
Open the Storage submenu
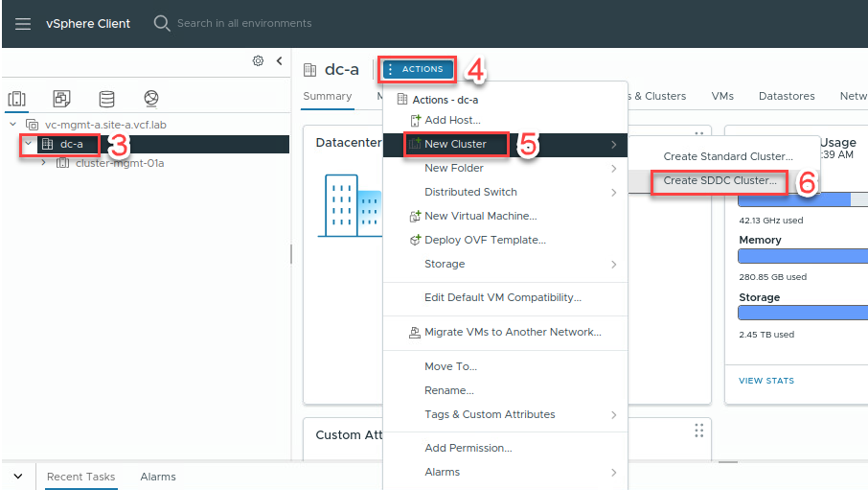coord(505,264)
